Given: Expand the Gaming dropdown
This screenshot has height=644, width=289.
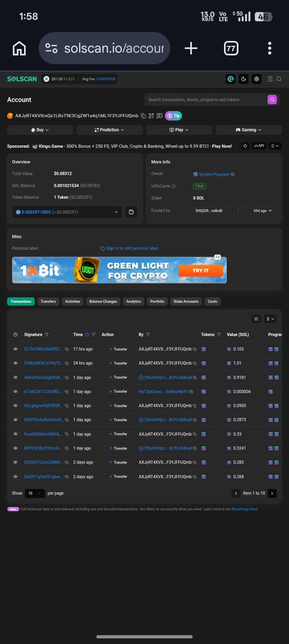Looking at the screenshot, I should [249, 130].
